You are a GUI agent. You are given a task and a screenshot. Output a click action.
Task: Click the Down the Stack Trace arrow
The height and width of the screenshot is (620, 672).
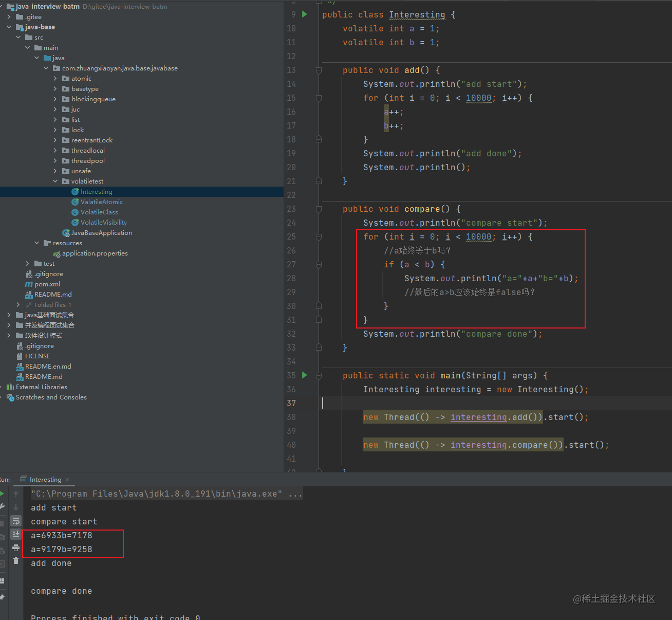point(16,507)
